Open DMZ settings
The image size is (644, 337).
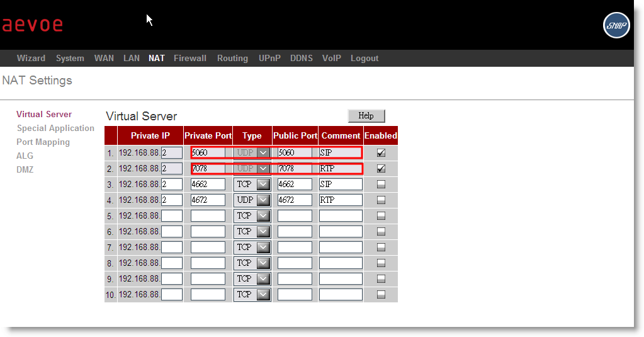tap(25, 169)
